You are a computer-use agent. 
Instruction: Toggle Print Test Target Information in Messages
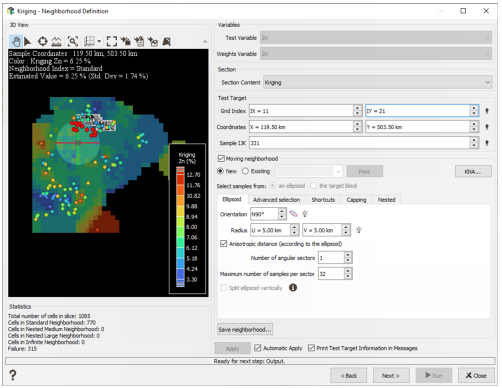click(311, 348)
